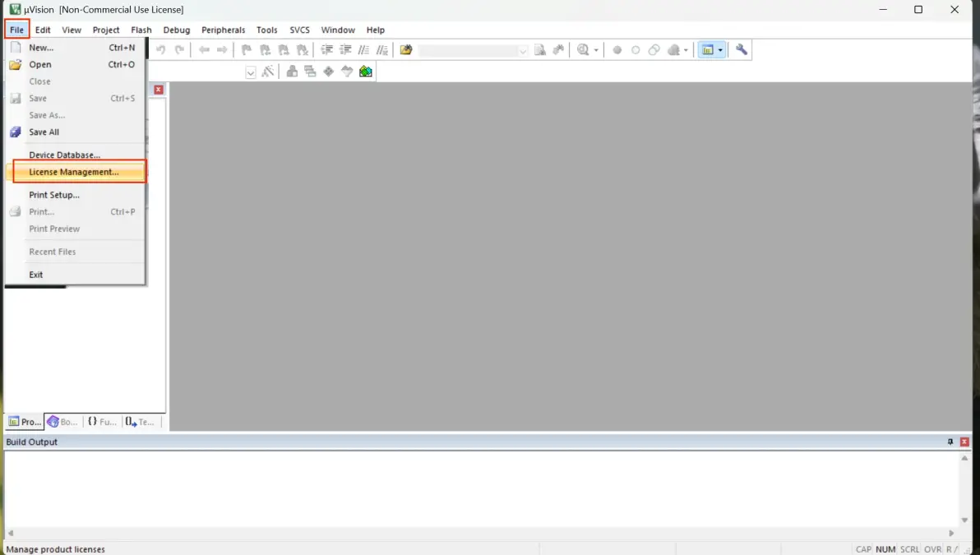
Task: Choose Open from the File menu
Action: tap(75, 64)
